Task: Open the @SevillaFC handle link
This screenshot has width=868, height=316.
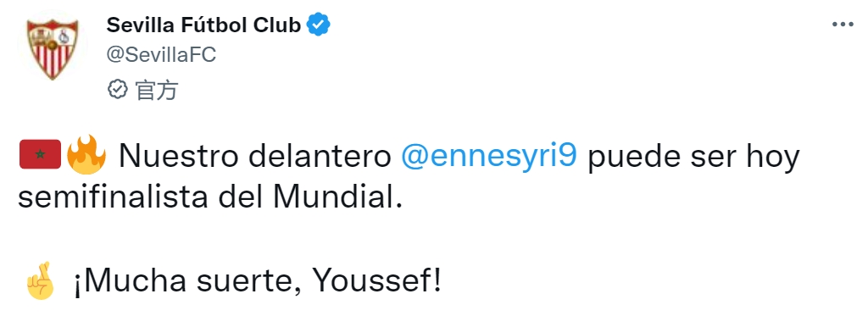Action: pos(161,54)
